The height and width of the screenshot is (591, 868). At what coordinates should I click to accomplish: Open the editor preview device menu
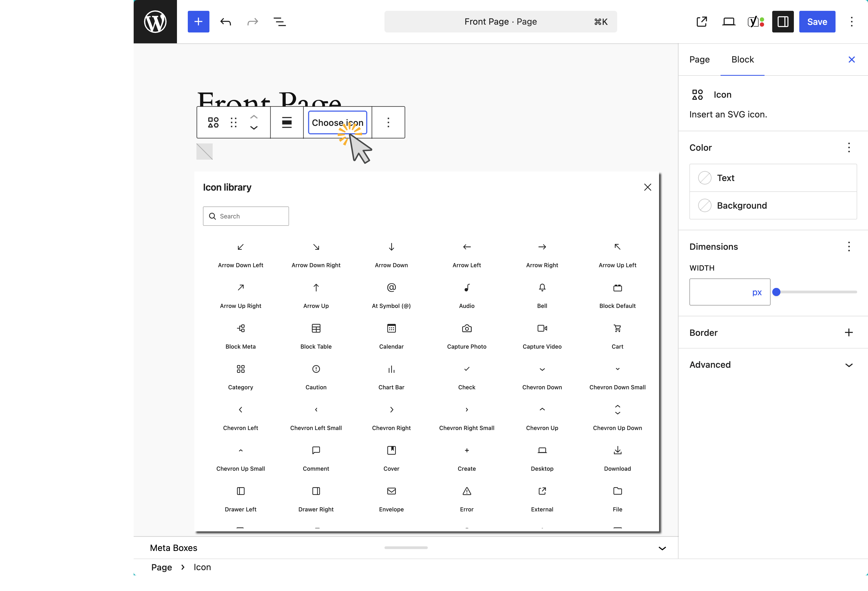pos(728,21)
